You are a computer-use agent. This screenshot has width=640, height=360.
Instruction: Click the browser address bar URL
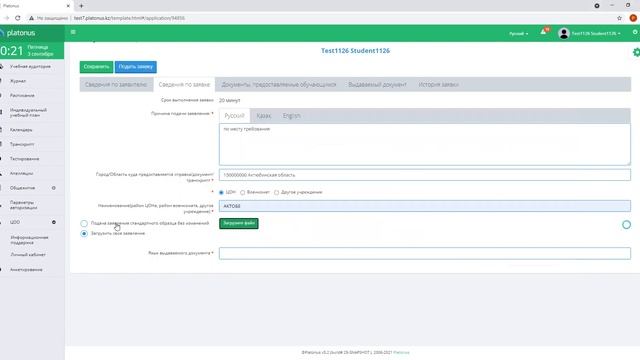129,18
